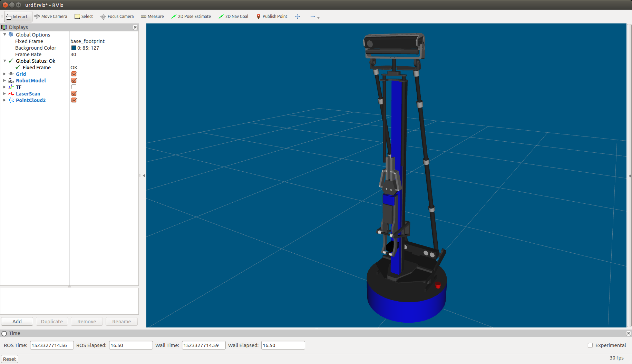The height and width of the screenshot is (364, 632).
Task: Expand the LaserScan display entry
Action: click(x=4, y=94)
